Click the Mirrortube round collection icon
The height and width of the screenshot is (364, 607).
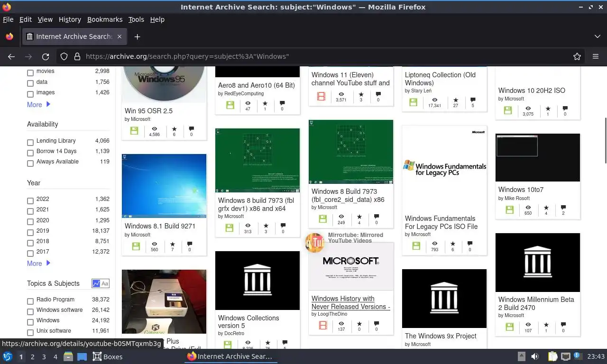click(314, 243)
